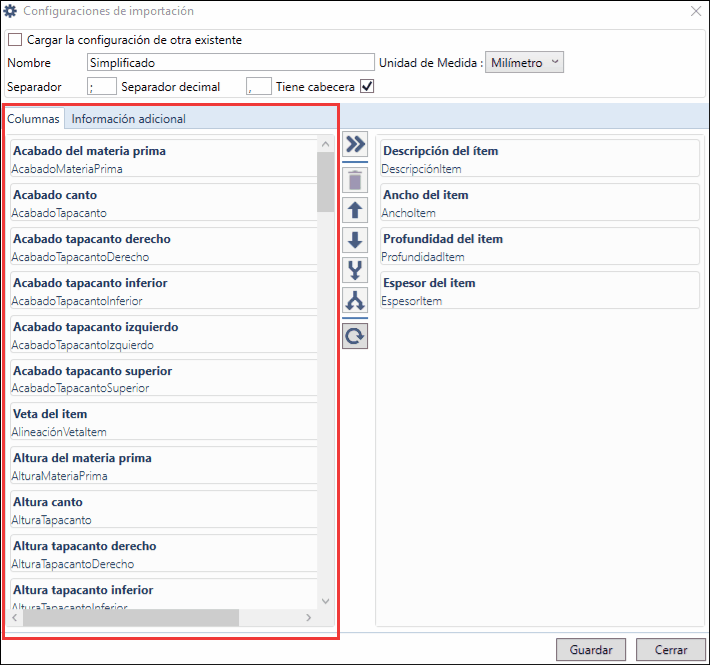
Task: Select Altura del materia prima item
Action: (163, 466)
